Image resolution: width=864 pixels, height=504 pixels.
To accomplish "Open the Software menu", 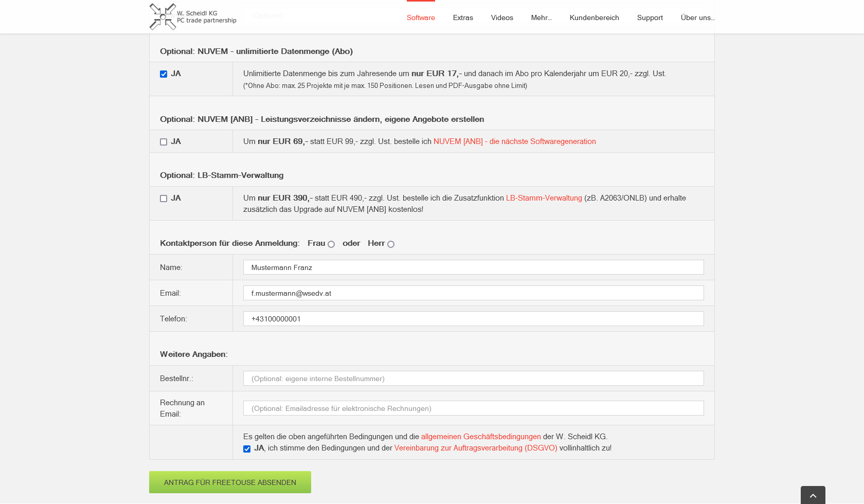I will pyautogui.click(x=421, y=17).
